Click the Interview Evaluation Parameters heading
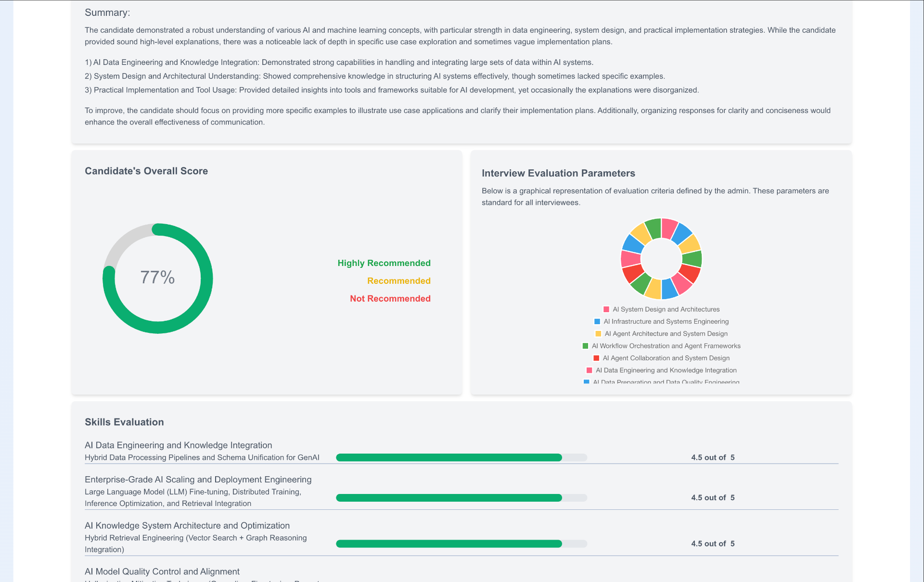 coord(558,173)
